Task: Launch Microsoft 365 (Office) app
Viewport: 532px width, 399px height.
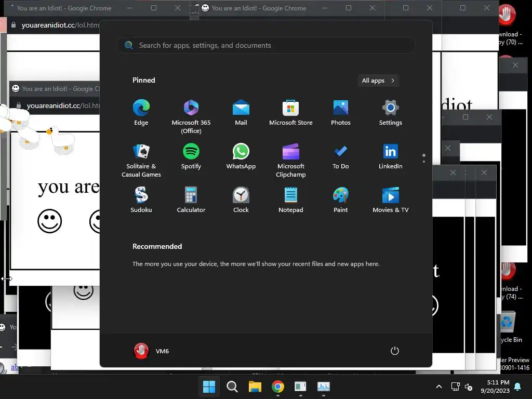Action: [191, 117]
